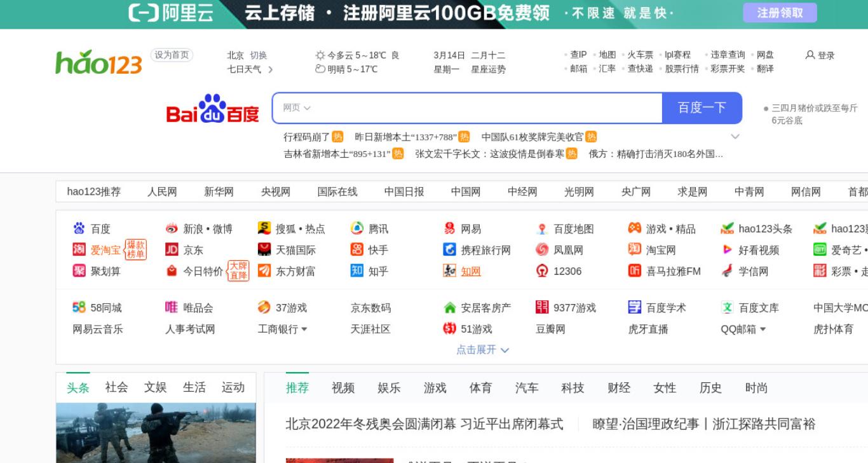This screenshot has height=463, width=868.
Task: Open 58同城 icon
Action: (79, 307)
